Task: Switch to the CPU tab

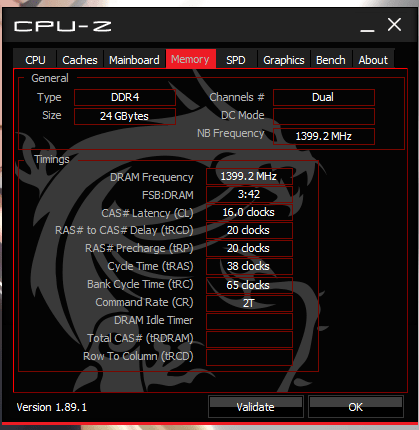Action: [35, 60]
